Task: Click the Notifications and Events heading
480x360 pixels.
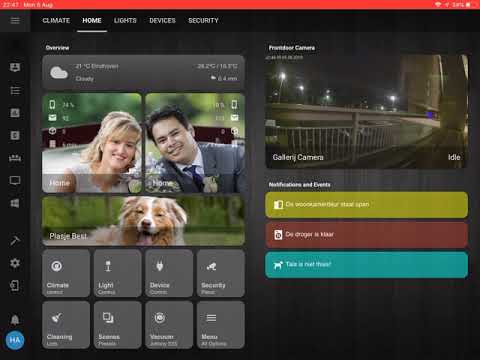Action: click(300, 185)
